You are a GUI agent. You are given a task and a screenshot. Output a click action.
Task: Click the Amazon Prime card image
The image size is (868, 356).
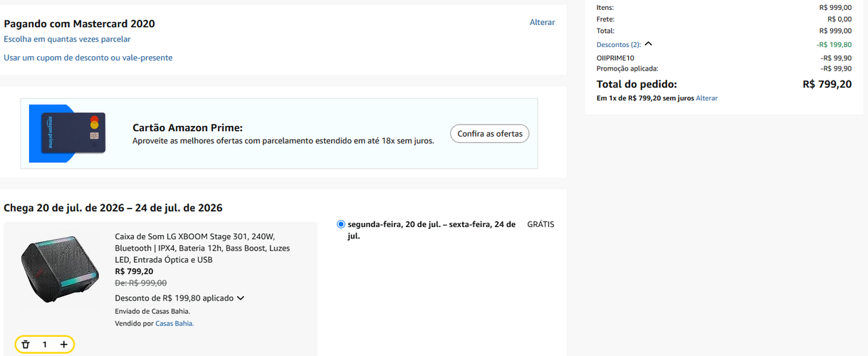coord(67,133)
